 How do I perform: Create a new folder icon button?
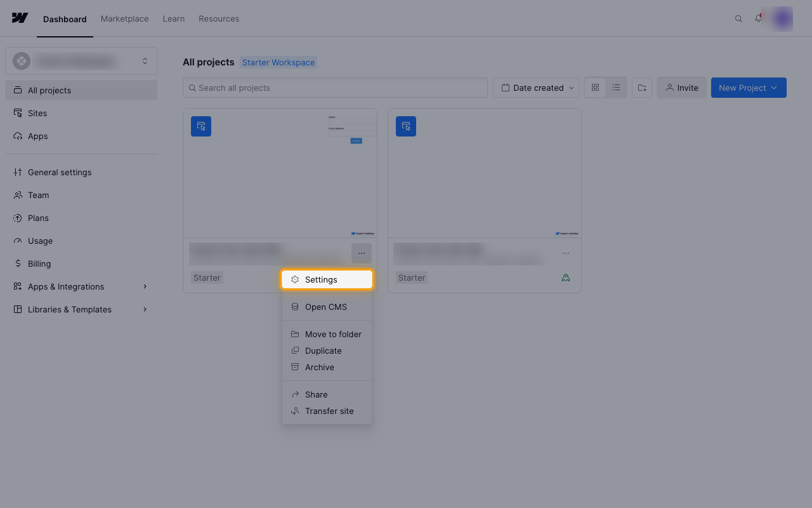642,88
